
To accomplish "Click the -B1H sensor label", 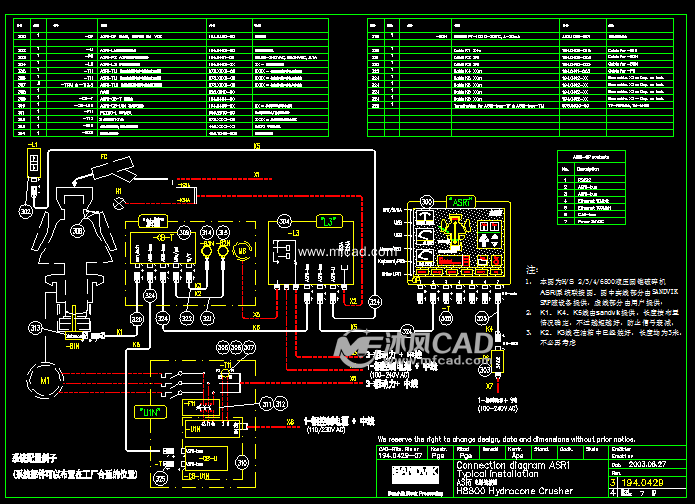I will pos(72,346).
